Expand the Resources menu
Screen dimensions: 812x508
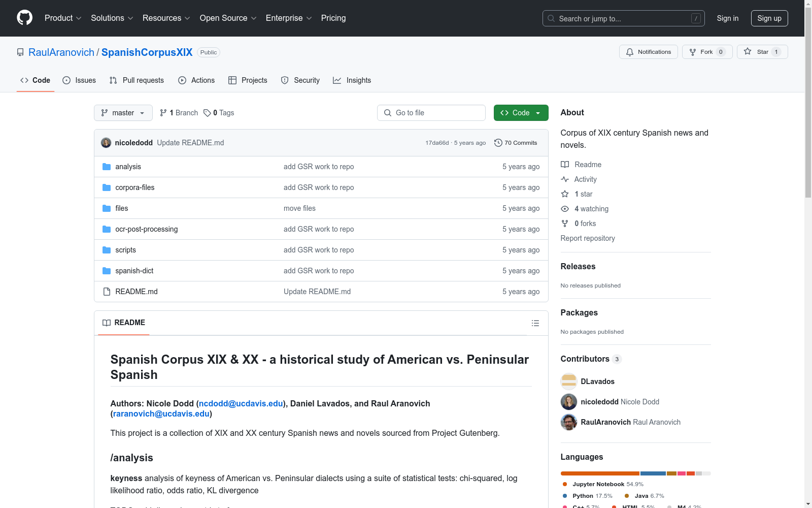pyautogui.click(x=166, y=18)
